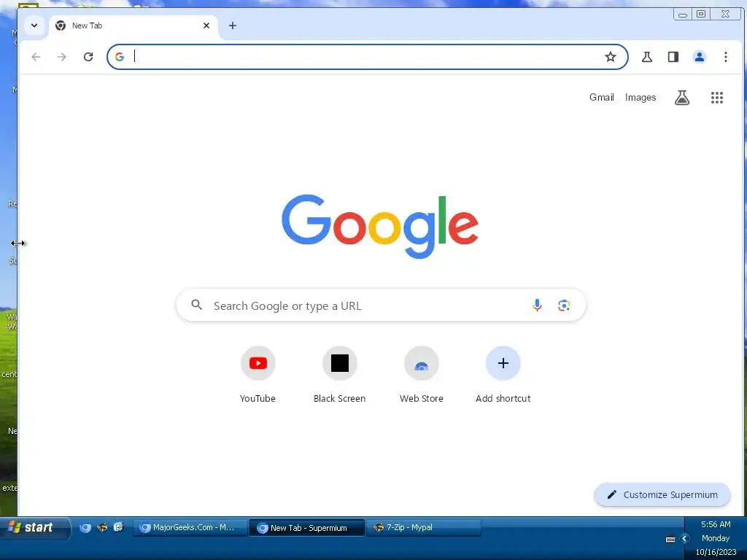
Task: Open a new tab with the plus button
Action: coord(233,26)
